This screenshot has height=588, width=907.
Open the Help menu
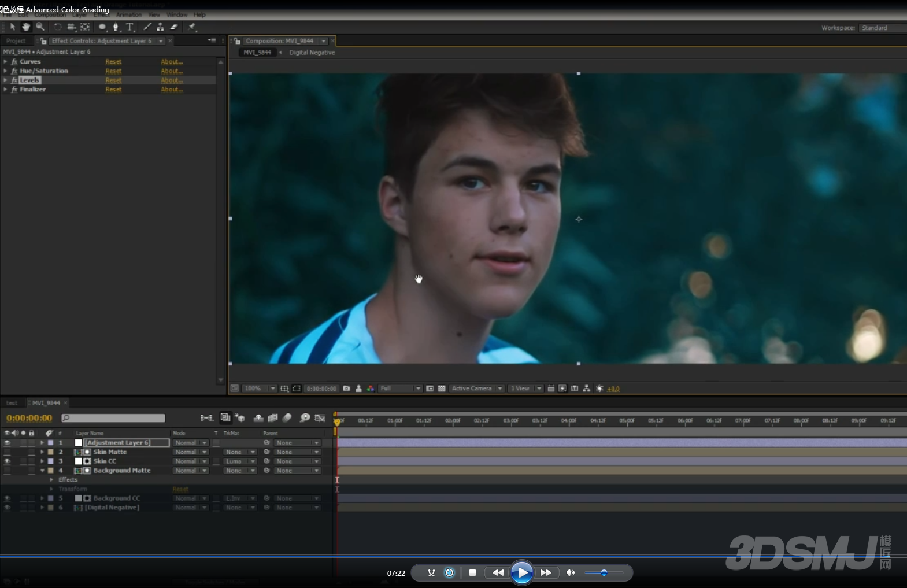[x=199, y=15]
